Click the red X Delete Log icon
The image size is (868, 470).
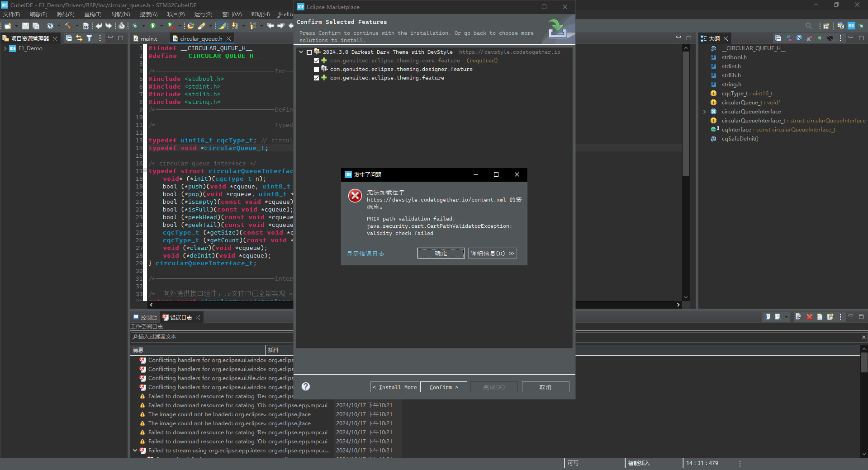pyautogui.click(x=809, y=317)
